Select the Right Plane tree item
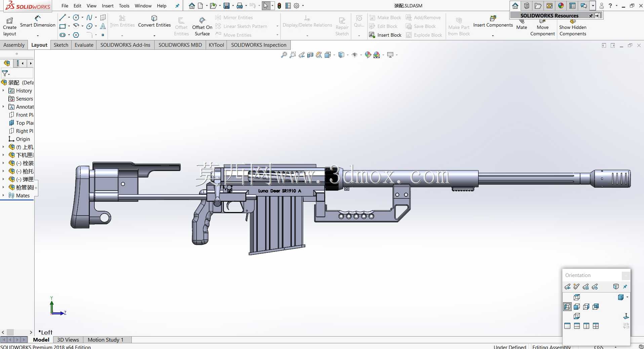The image size is (644, 349). click(21, 131)
